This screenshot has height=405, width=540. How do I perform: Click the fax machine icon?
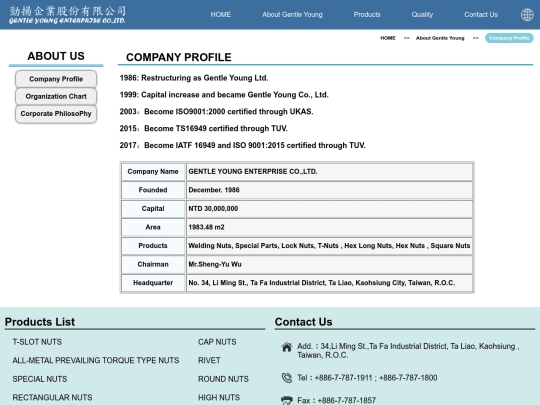[287, 400]
